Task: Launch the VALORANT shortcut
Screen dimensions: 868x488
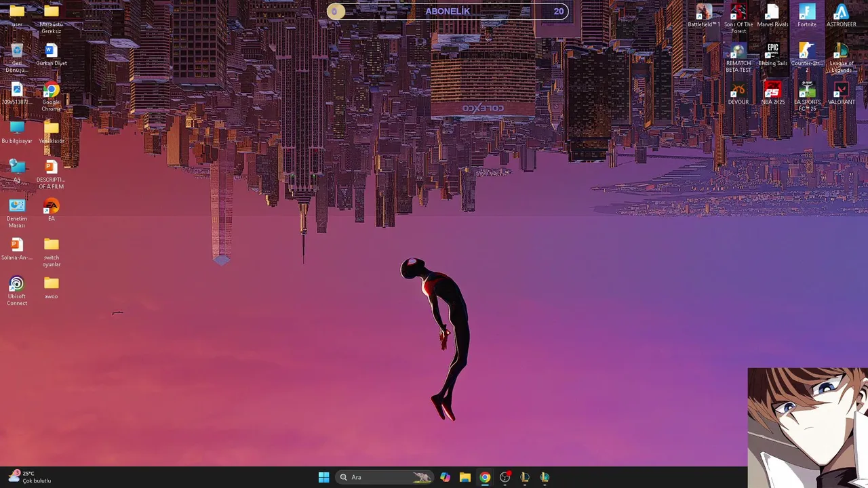Action: pyautogui.click(x=841, y=94)
